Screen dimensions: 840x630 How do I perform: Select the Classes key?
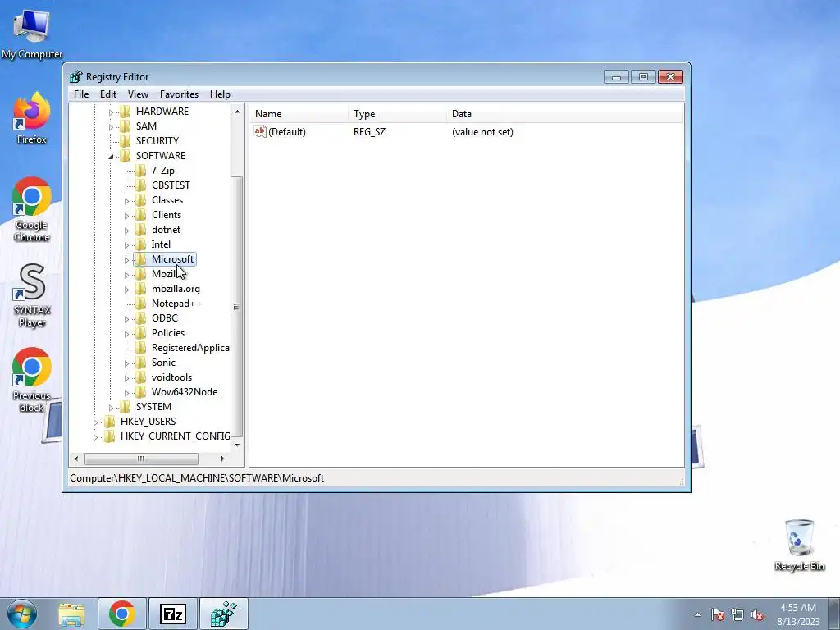tap(167, 200)
